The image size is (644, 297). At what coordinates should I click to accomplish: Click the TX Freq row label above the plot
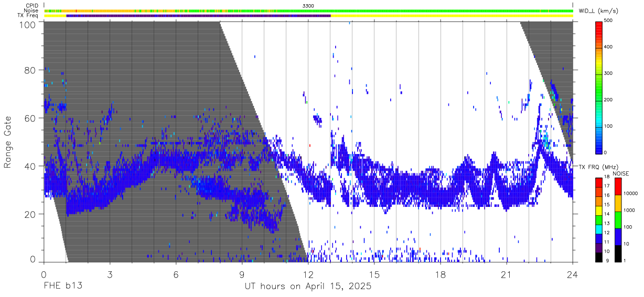pos(28,16)
